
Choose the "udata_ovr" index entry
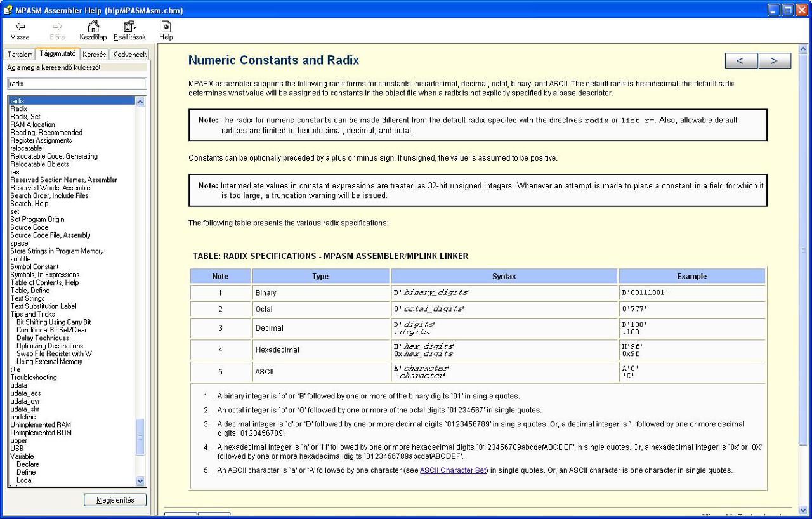(25, 401)
